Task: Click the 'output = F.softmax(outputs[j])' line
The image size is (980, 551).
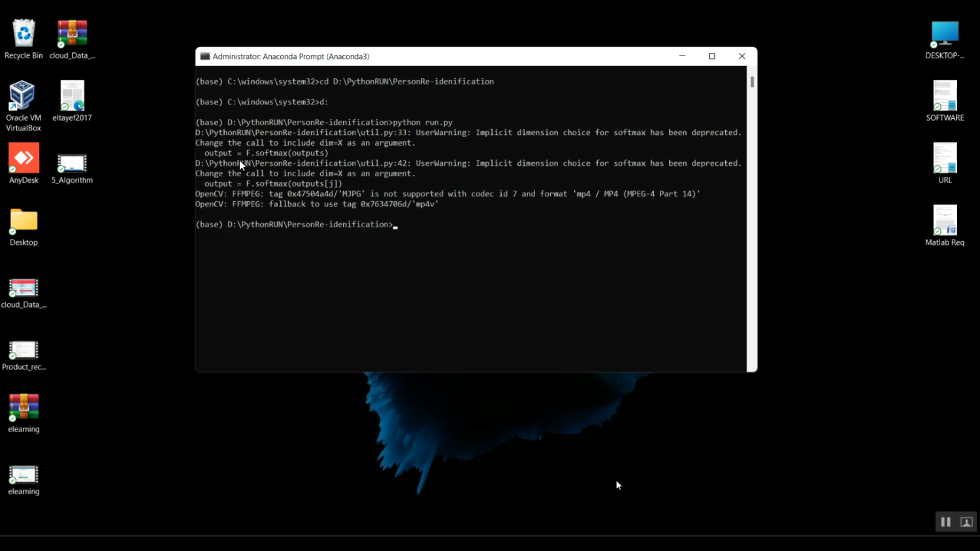Action: (273, 184)
